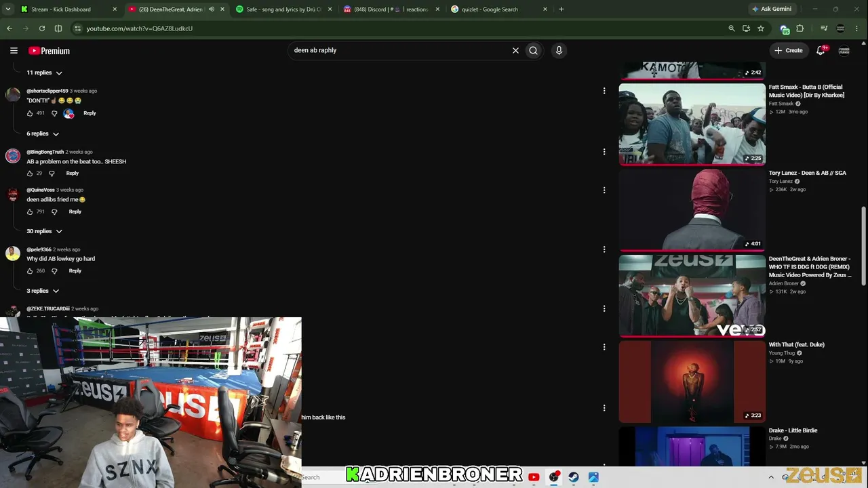Image resolution: width=868 pixels, height=488 pixels.
Task: Switch to quizlet Google Search tab
Action: click(498, 9)
